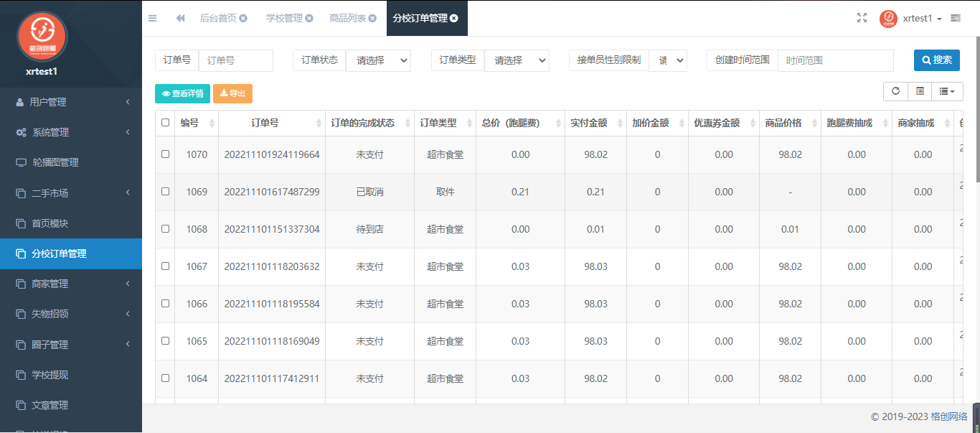
Task: Check the row checkbox for order 1067
Action: 166,266
